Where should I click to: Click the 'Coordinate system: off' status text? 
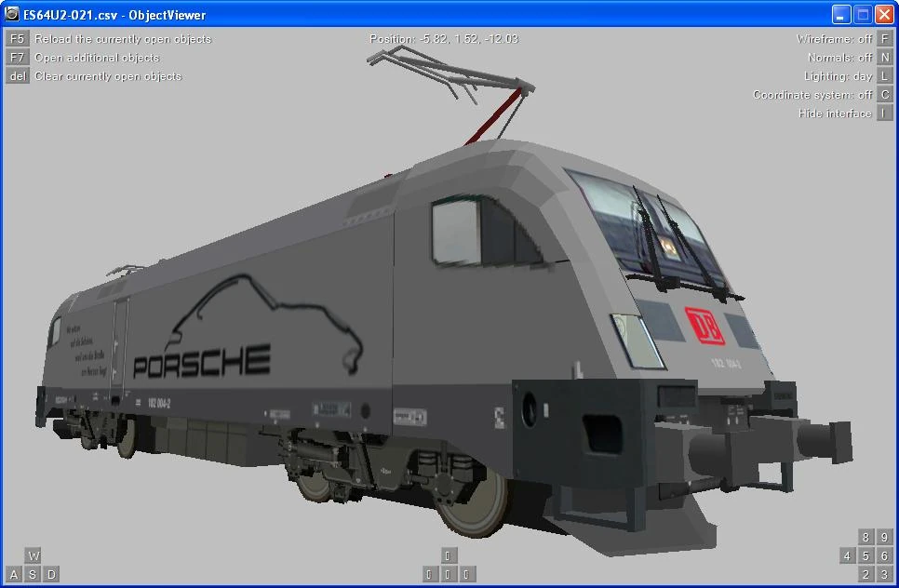coord(812,95)
